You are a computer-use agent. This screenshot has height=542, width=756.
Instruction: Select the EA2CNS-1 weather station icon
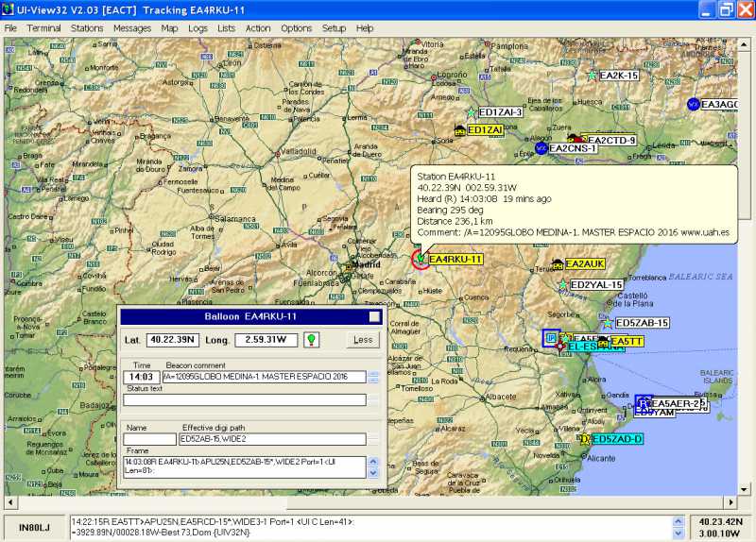(541, 148)
